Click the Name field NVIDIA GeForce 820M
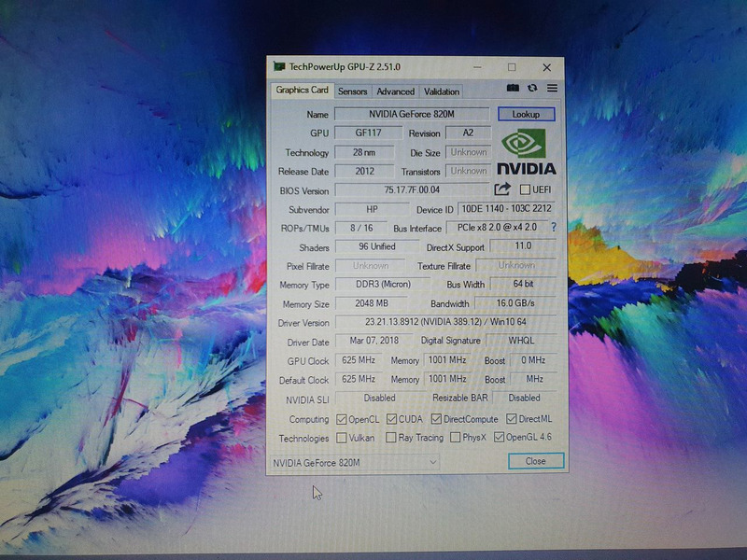Screen dimensions: 747x560 [x=412, y=114]
